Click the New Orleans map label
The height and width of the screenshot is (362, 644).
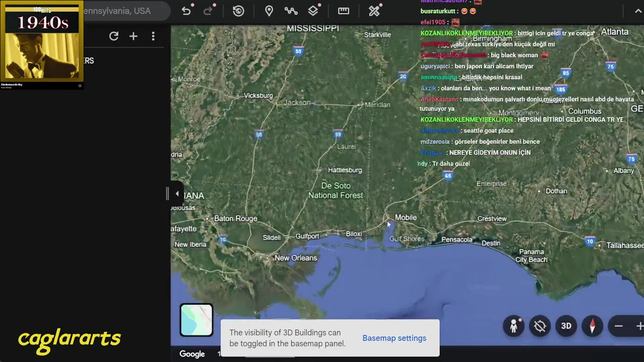click(296, 257)
